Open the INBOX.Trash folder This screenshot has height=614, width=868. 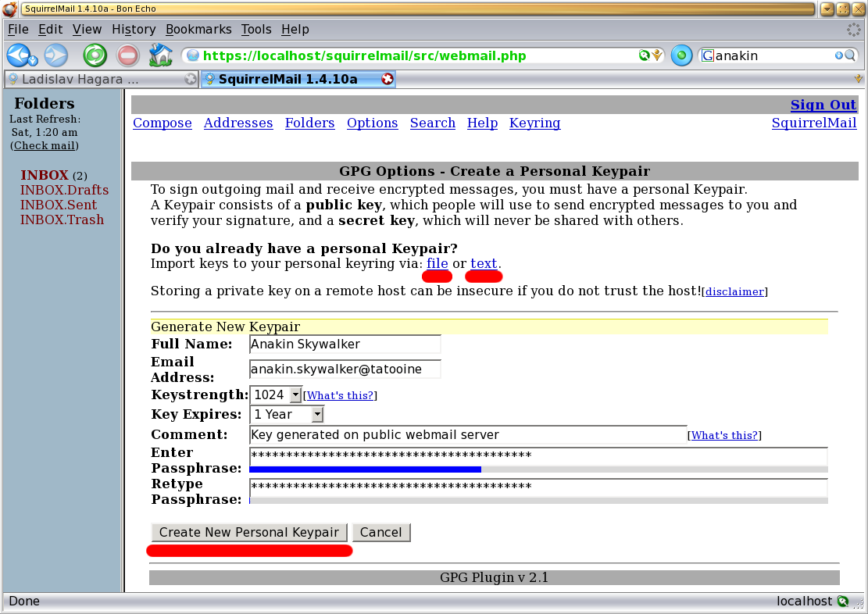[x=62, y=220]
